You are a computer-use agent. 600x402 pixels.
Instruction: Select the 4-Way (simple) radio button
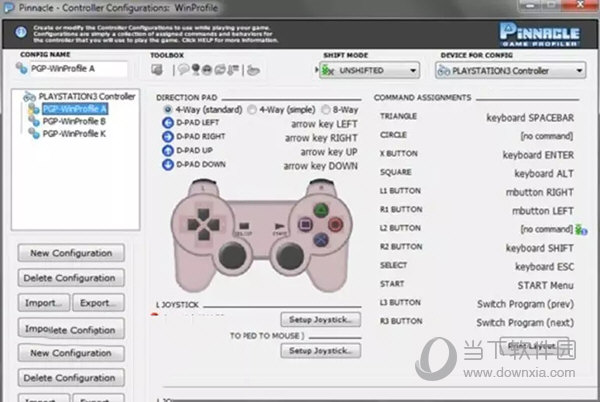pos(252,110)
